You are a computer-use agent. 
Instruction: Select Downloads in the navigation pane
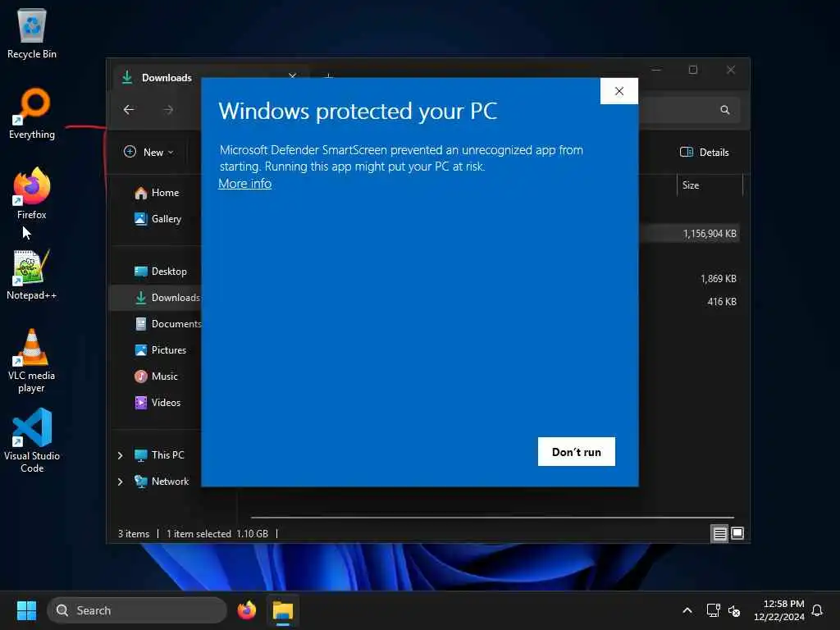(x=155, y=298)
